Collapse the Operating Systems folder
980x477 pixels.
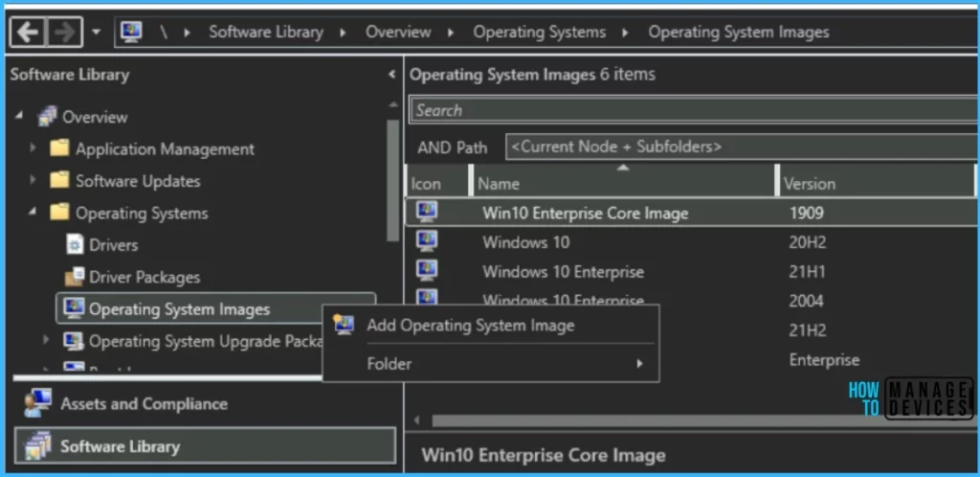click(x=33, y=213)
